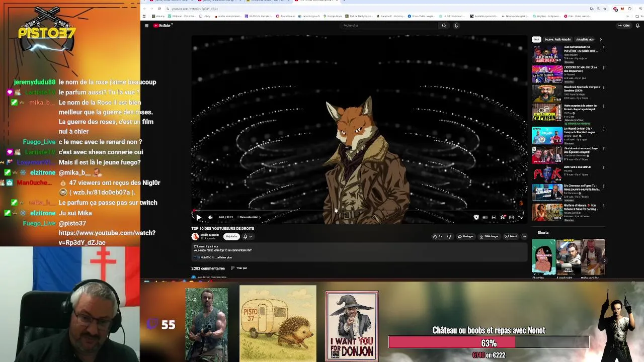Start a voice search with the microphone
The height and width of the screenshot is (362, 644).
456,26
